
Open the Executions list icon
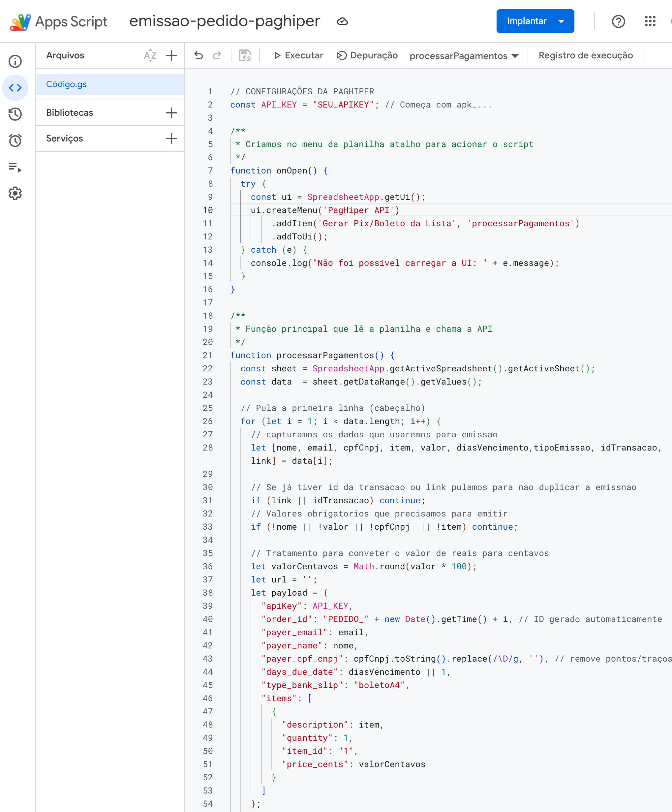(x=15, y=167)
